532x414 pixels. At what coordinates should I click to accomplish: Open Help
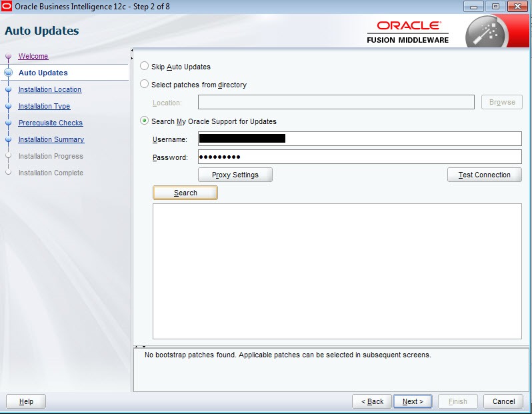point(26,401)
